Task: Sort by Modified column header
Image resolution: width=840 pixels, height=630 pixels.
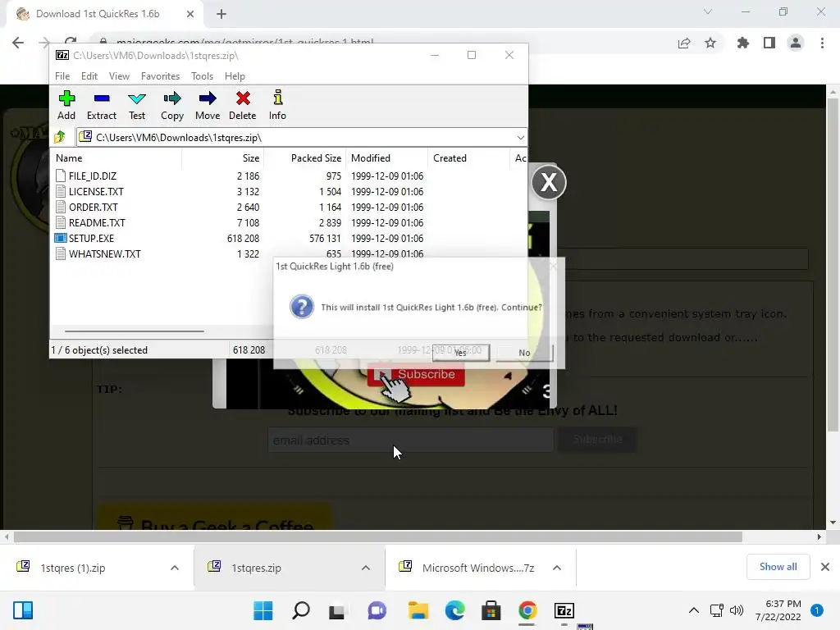Action: tap(387, 158)
